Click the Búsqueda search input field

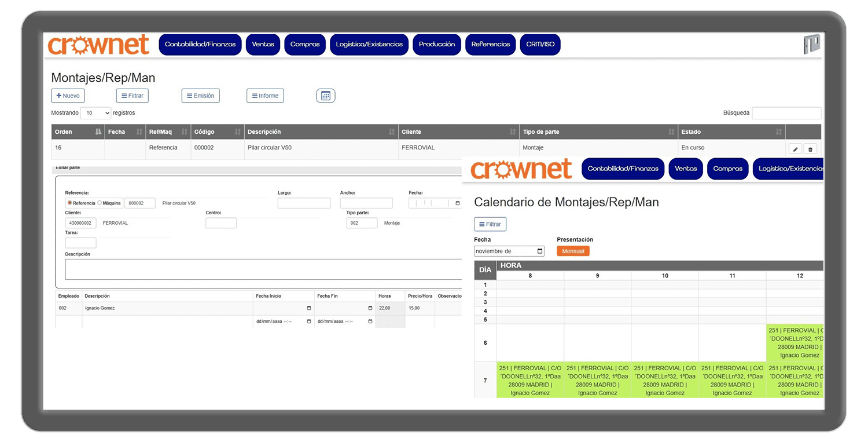(786, 114)
